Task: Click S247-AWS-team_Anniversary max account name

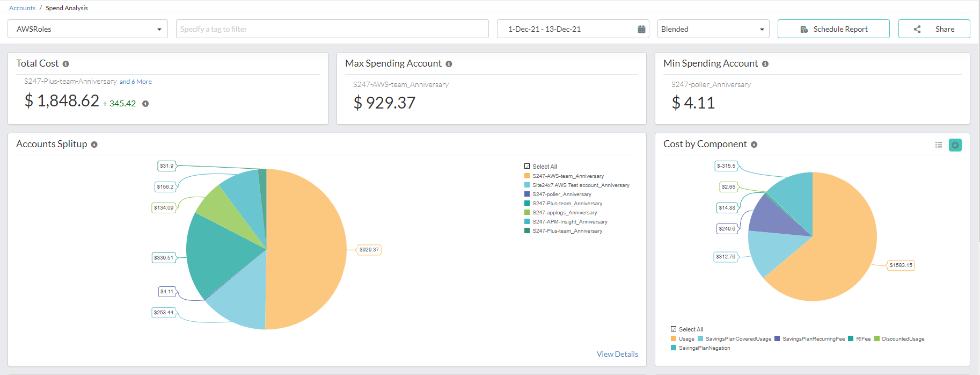Action: tap(401, 84)
